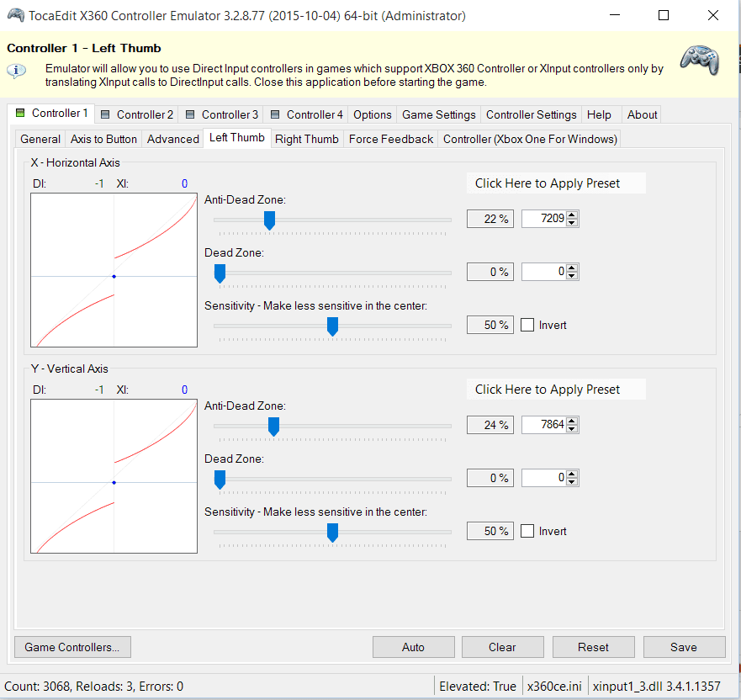Decrease X Dead Zone value with down arrow

pos(572,276)
